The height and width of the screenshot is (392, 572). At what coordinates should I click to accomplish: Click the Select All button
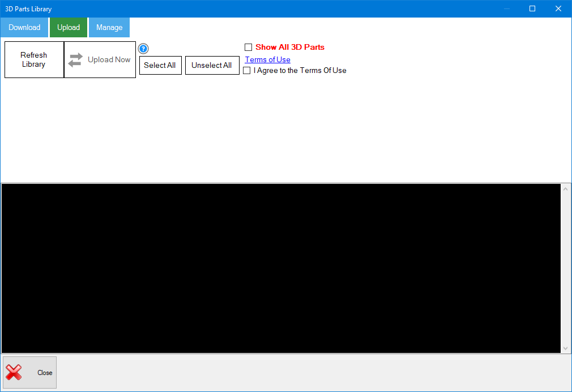pos(160,65)
